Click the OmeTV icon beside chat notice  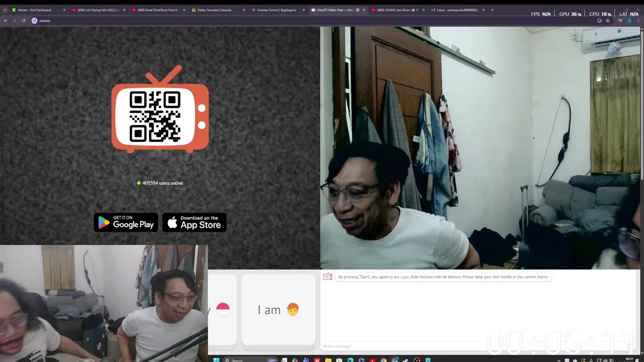(328, 277)
